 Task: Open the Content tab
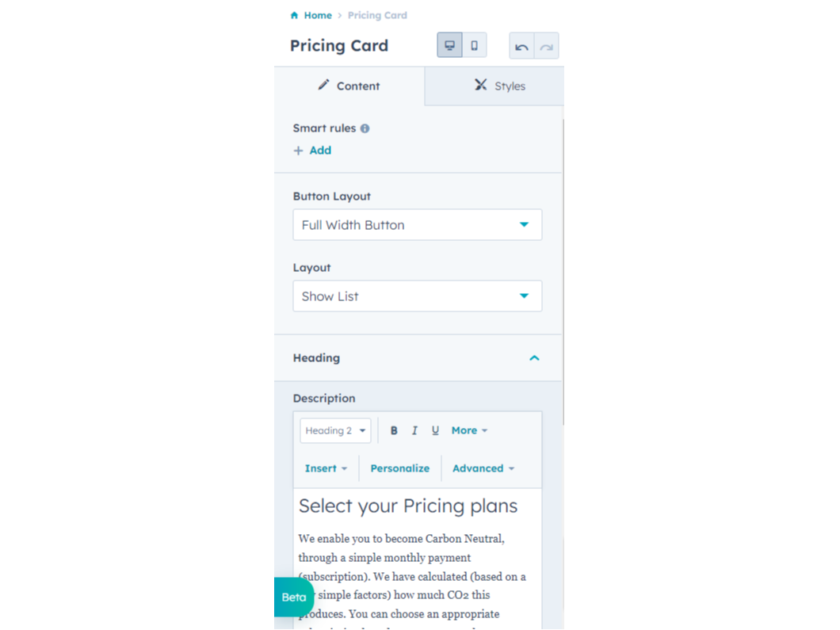point(349,86)
